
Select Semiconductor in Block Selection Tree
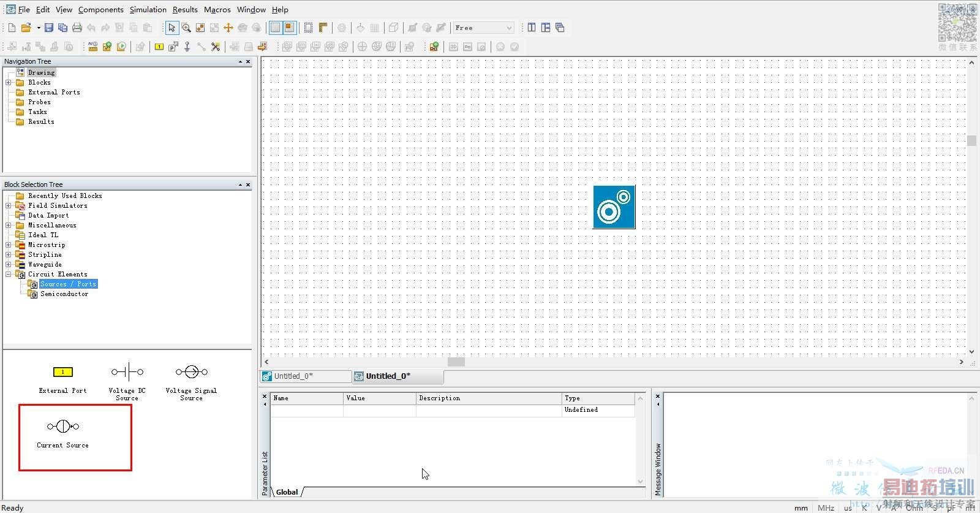tap(64, 294)
